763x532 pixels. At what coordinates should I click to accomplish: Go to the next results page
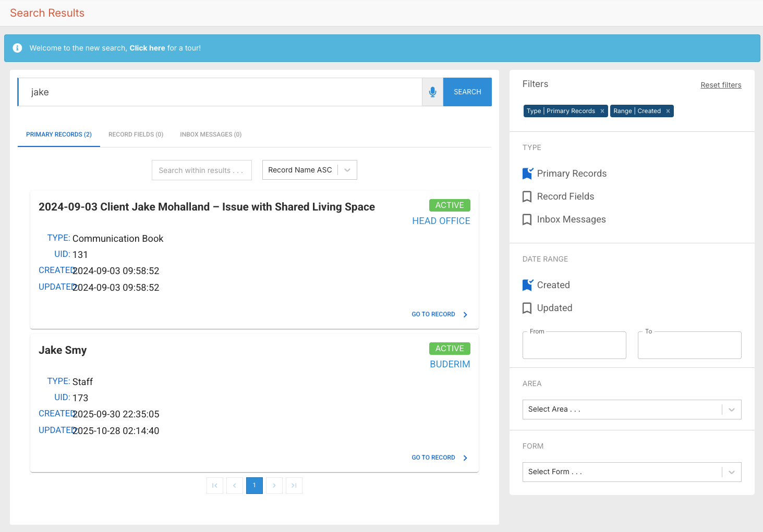(274, 486)
